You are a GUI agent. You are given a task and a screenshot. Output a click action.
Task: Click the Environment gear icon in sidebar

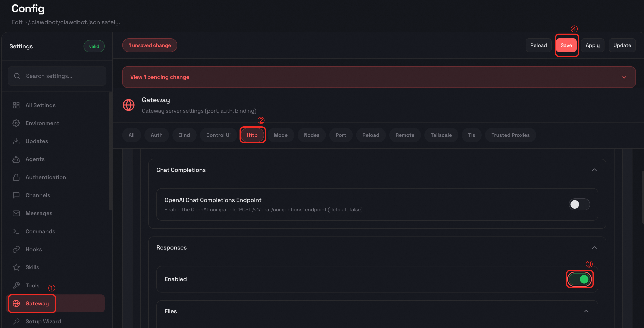16,123
